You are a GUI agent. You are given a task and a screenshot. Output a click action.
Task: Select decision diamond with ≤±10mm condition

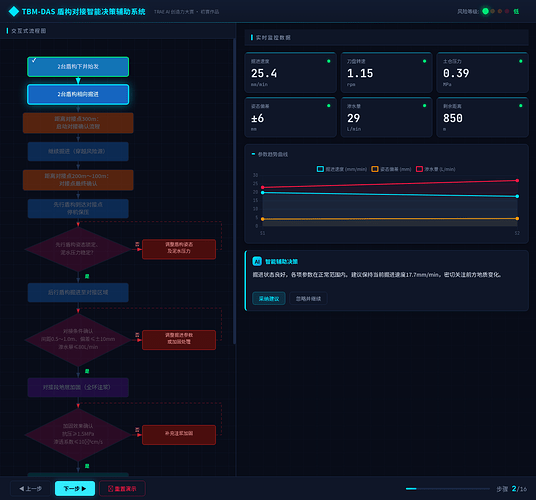78,340
